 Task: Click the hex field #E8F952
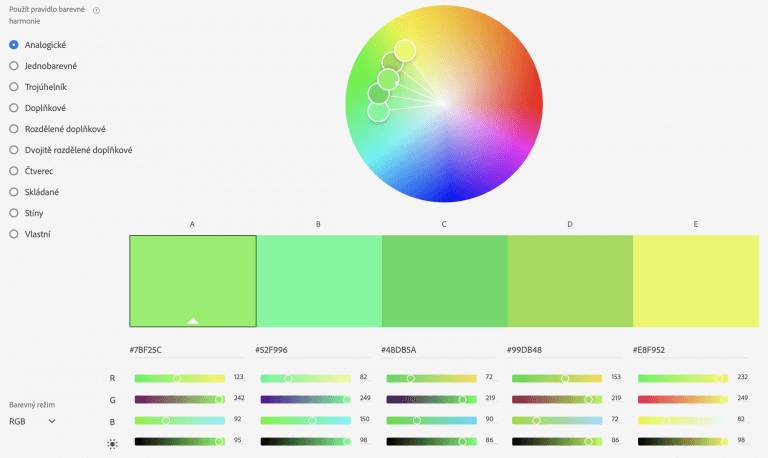690,350
